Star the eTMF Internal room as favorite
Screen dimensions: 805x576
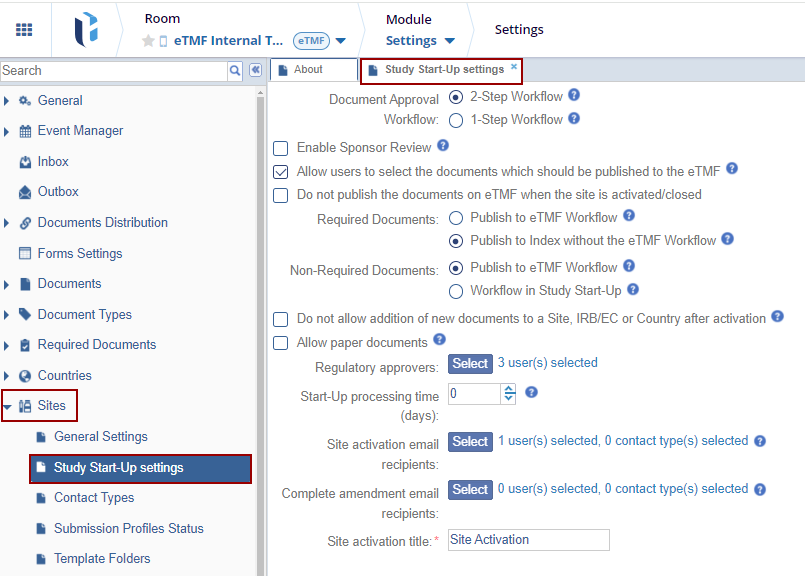click(148, 41)
